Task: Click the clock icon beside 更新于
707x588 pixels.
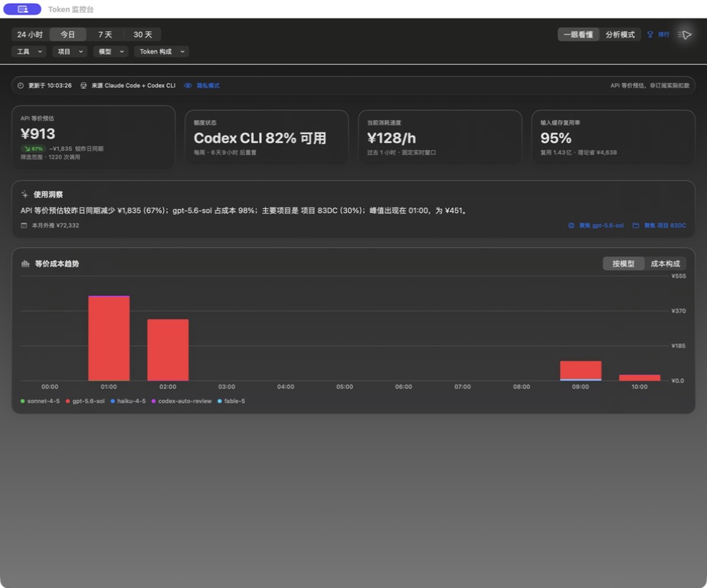Action: coord(20,86)
